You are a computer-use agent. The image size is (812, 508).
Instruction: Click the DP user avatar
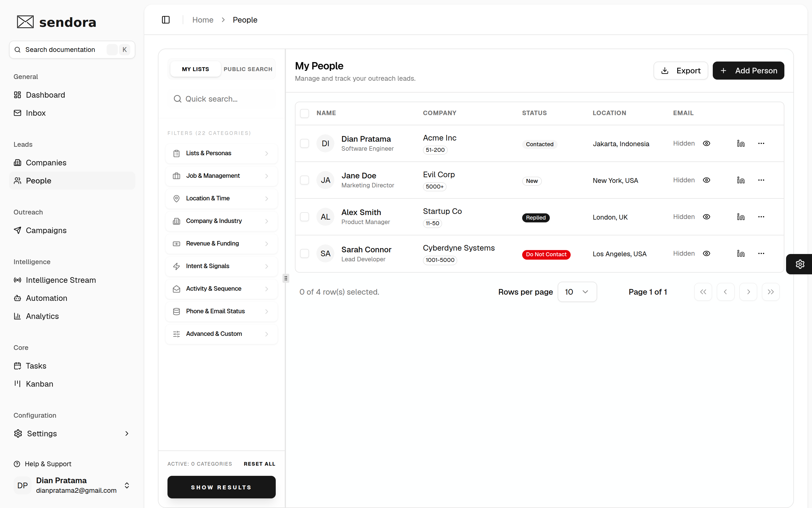(23, 485)
